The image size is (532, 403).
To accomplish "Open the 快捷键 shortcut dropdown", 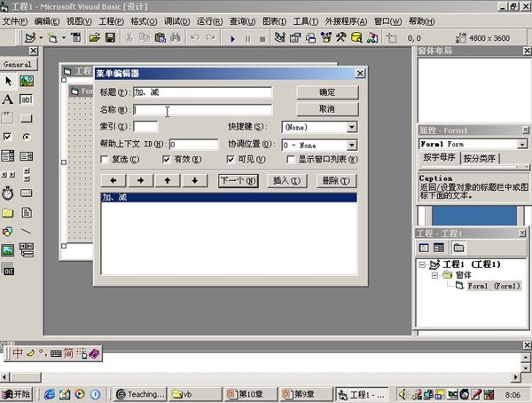I will coord(352,127).
